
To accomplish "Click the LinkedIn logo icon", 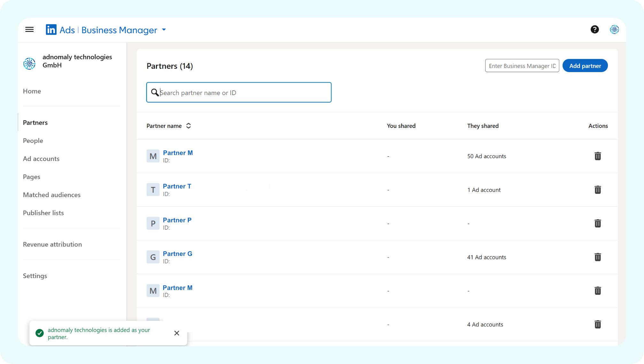I will coord(51,30).
